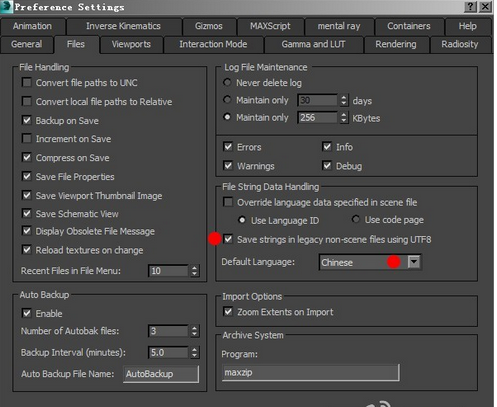Toggle Zoom Extents on Import
497x407 pixels.
pyautogui.click(x=228, y=312)
